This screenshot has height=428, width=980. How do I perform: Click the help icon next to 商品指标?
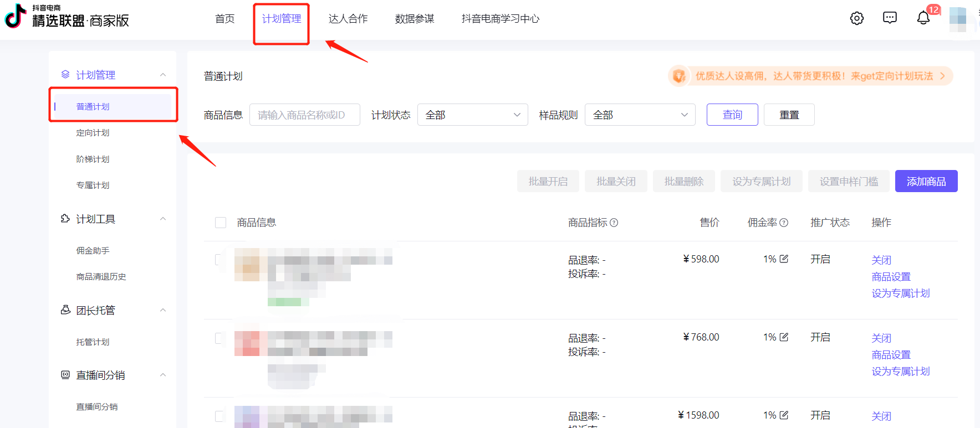614,223
